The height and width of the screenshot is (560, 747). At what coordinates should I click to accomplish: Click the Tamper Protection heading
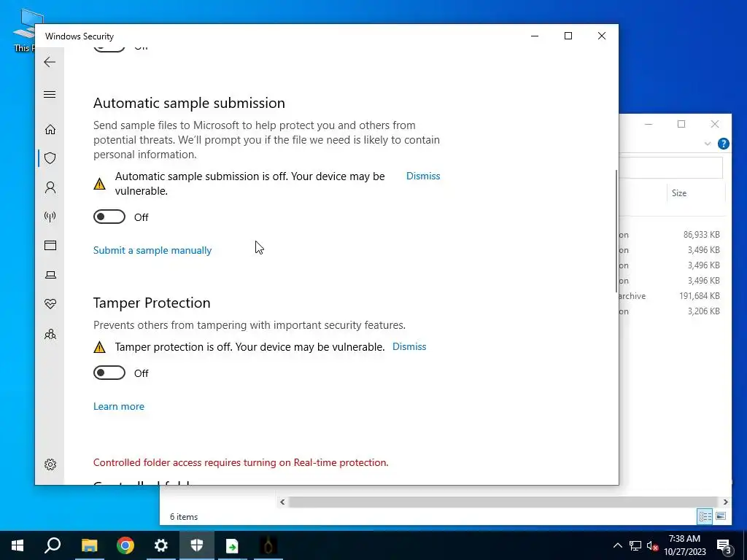point(152,303)
